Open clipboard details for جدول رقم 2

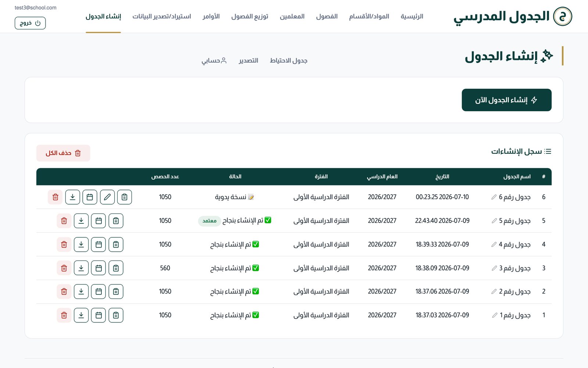click(116, 291)
